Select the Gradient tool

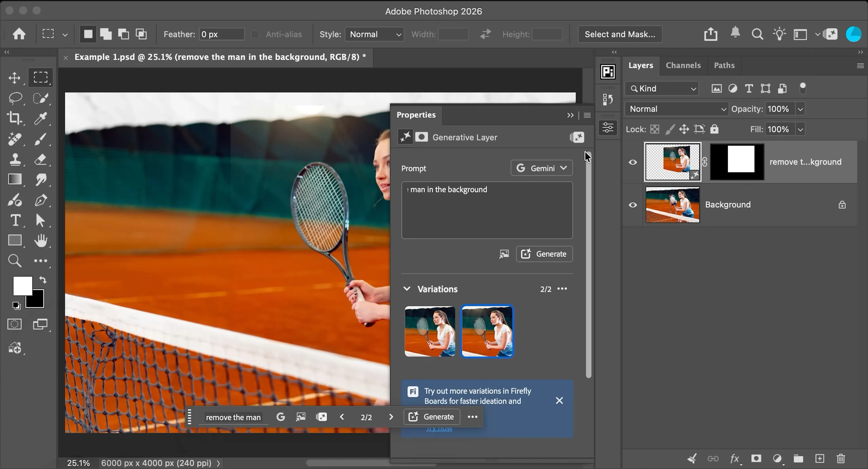[14, 179]
